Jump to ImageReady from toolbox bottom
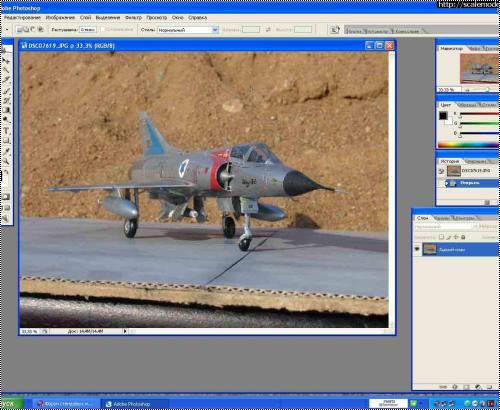The height and width of the screenshot is (410, 500). point(6,218)
